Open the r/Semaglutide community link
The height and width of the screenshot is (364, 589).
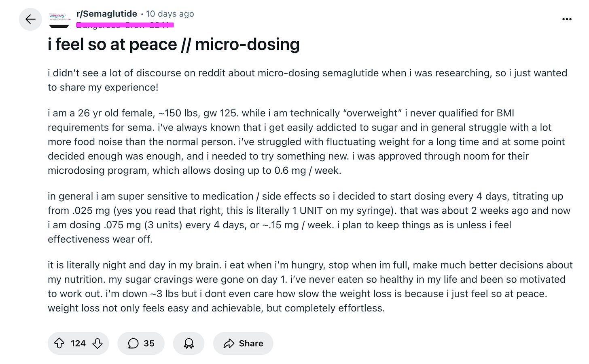[107, 14]
